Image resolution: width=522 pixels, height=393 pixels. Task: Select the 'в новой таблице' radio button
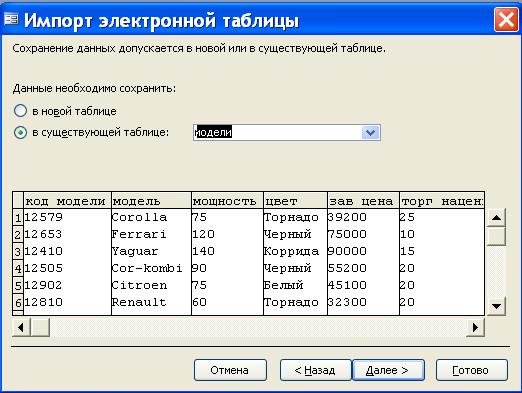20,111
